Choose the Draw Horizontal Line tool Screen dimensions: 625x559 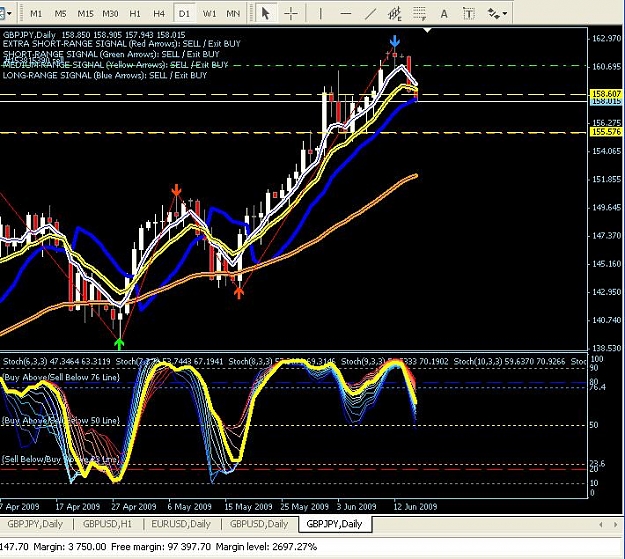pyautogui.click(x=346, y=14)
